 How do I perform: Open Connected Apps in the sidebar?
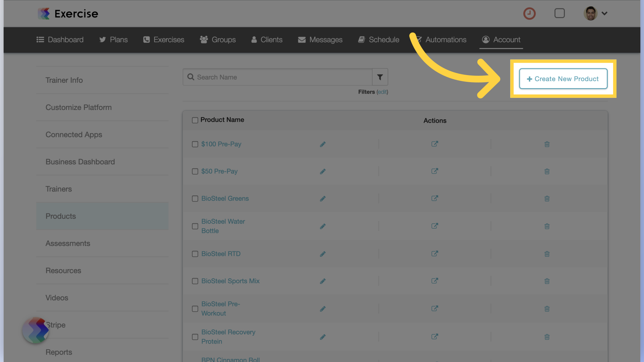102,134
